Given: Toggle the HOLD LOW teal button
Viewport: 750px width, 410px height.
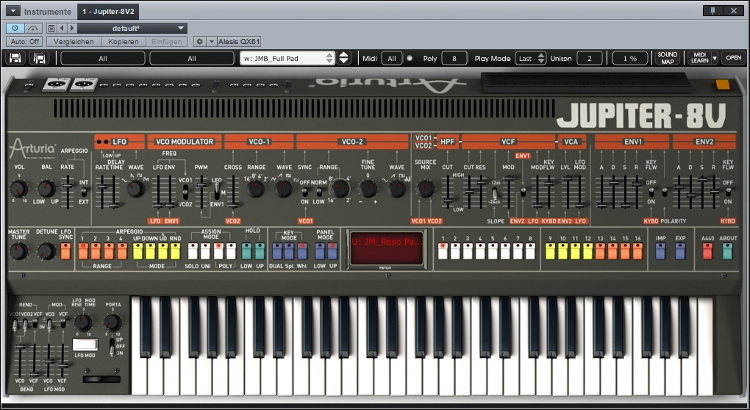Looking at the screenshot, I should (x=246, y=251).
